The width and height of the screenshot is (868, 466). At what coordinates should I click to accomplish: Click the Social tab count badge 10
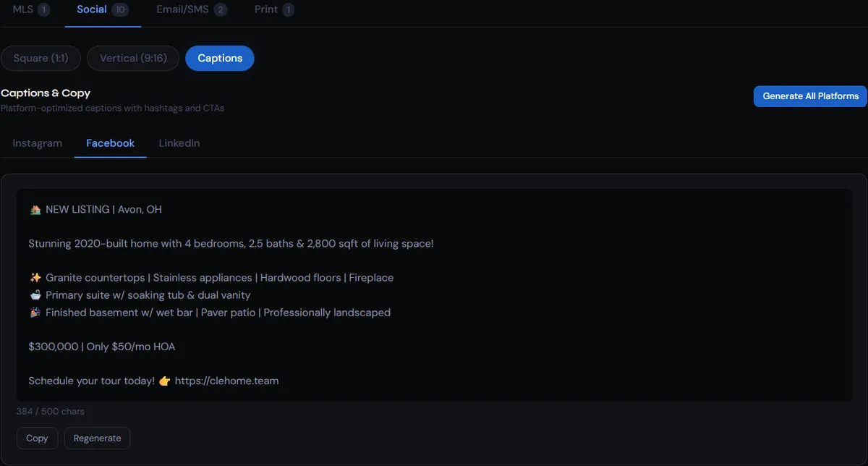[120, 9]
